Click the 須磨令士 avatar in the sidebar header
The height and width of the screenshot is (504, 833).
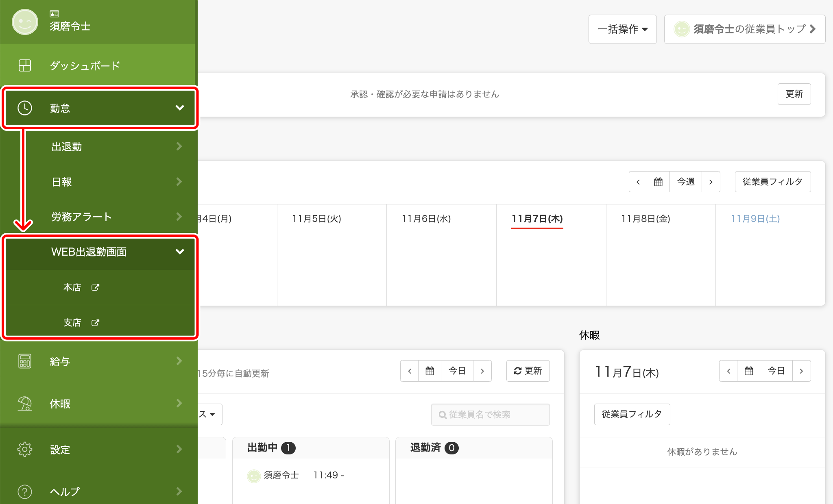(x=25, y=22)
